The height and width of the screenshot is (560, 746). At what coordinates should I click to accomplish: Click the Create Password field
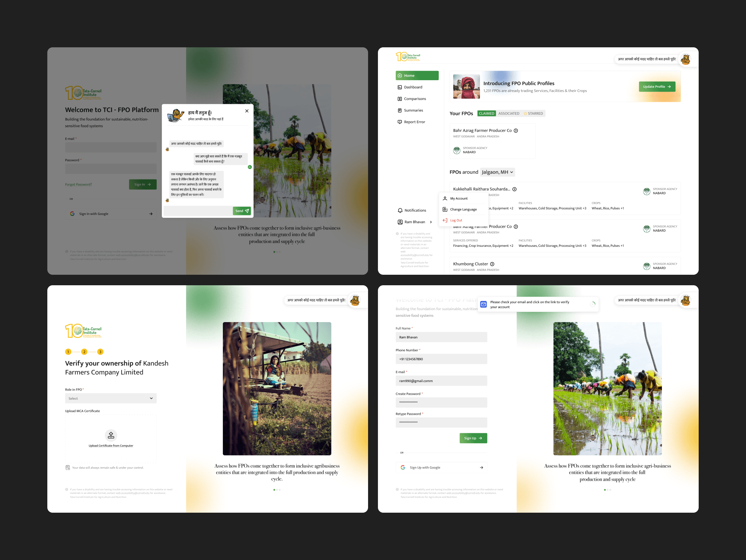(441, 403)
